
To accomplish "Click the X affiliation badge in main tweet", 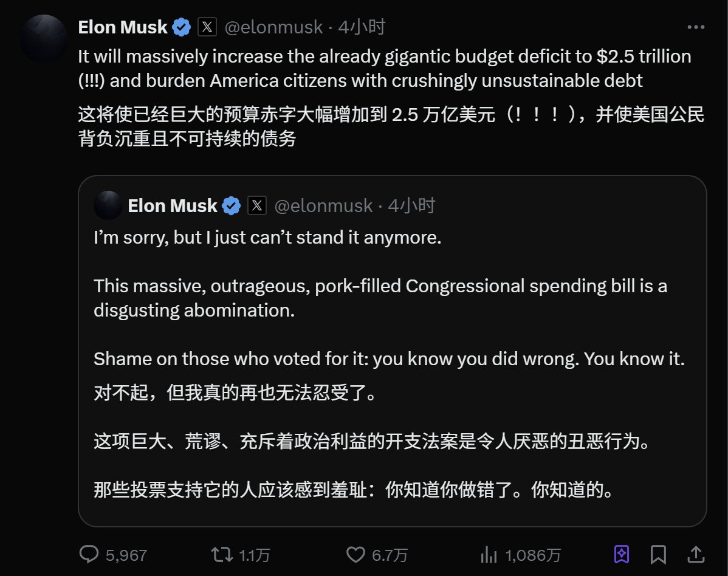I will point(208,27).
